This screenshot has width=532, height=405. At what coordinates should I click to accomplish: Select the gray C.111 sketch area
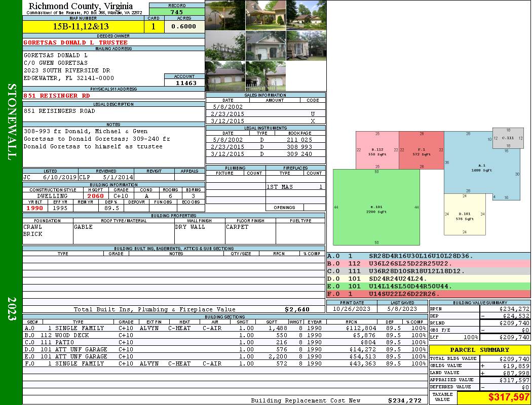[508, 138]
